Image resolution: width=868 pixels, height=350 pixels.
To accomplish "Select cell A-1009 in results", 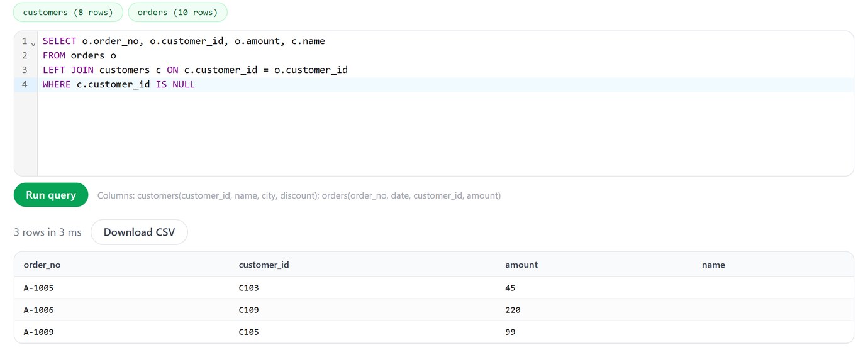I will point(38,332).
